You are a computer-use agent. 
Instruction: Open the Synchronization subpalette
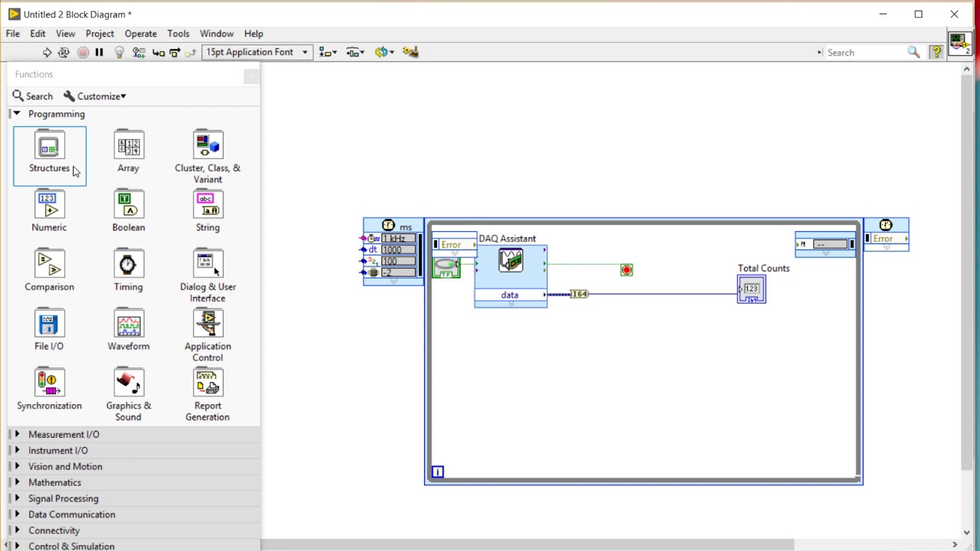[x=49, y=389]
